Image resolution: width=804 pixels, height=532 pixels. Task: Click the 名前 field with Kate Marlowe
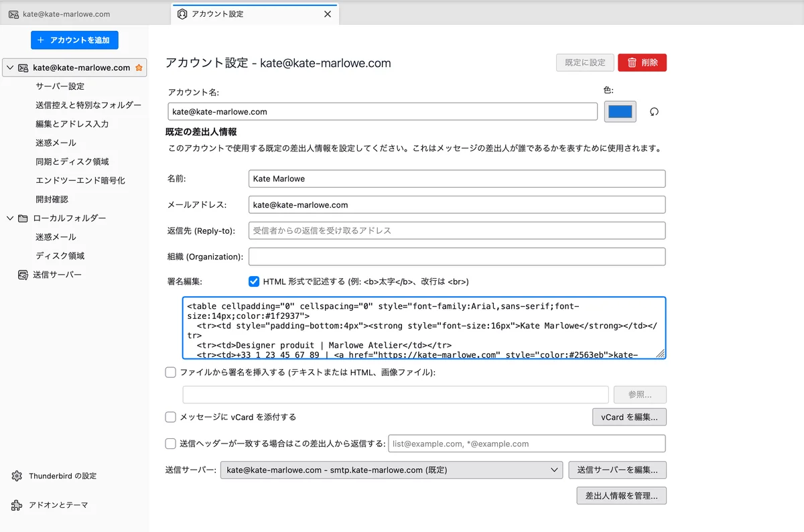point(457,179)
